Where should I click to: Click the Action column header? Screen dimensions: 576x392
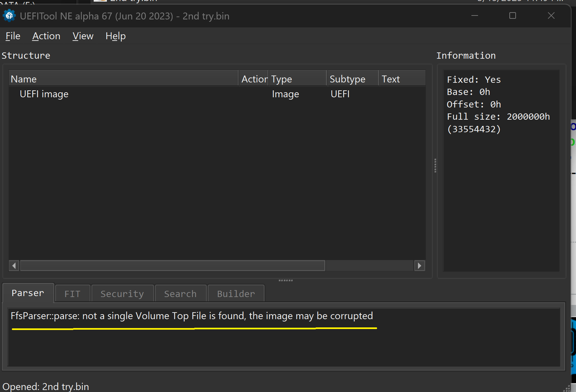pyautogui.click(x=253, y=79)
